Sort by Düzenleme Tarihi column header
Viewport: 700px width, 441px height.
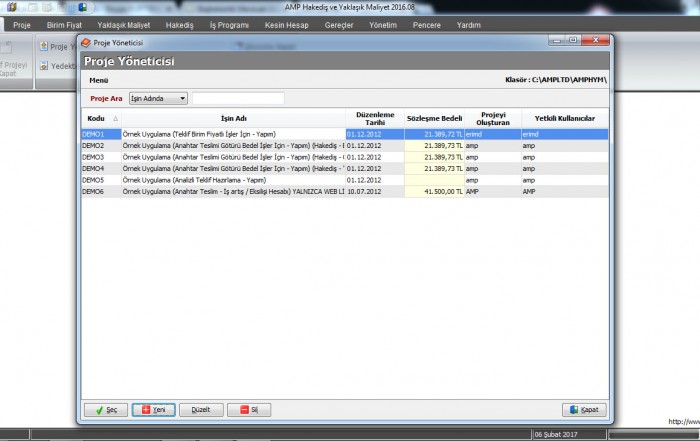373,118
